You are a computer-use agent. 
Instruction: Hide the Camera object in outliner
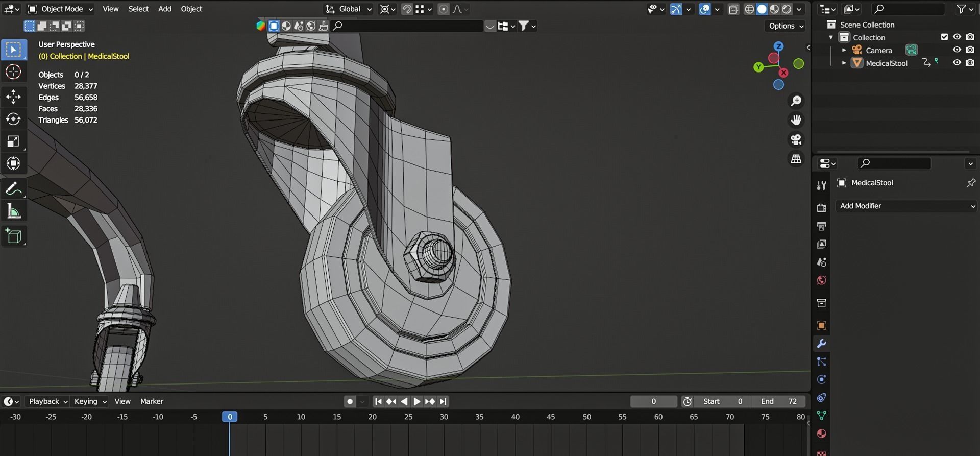[x=957, y=50]
